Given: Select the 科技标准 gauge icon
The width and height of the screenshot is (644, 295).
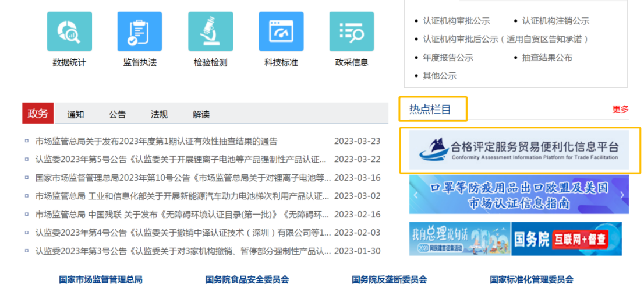Looking at the screenshot, I should tap(281, 31).
